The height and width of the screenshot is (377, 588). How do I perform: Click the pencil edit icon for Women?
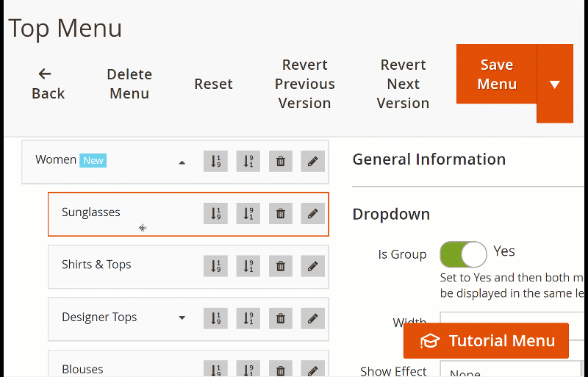(x=312, y=162)
